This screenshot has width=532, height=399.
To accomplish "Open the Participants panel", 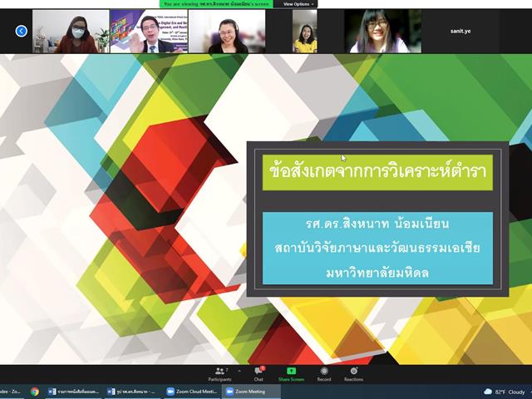I will coord(219,374).
